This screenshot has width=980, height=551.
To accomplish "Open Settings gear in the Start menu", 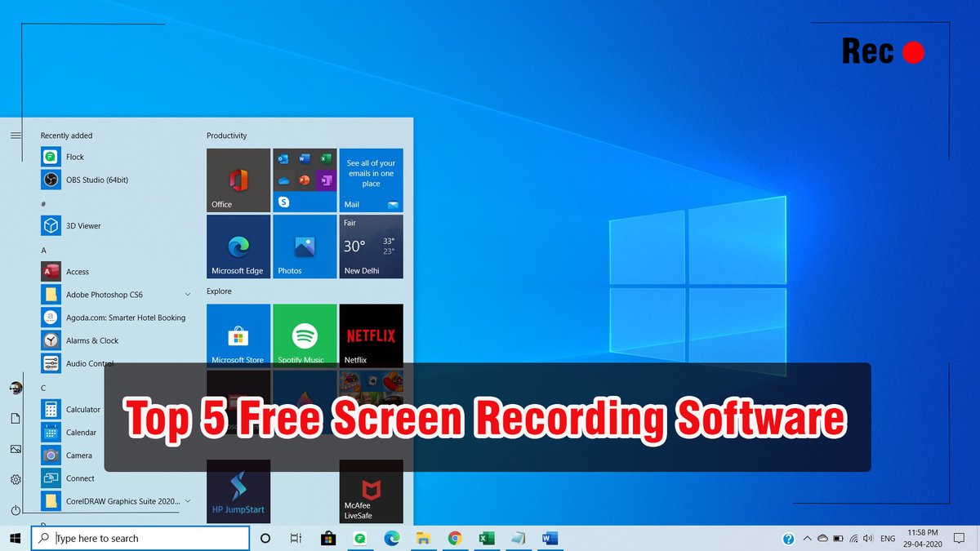I will (x=16, y=479).
